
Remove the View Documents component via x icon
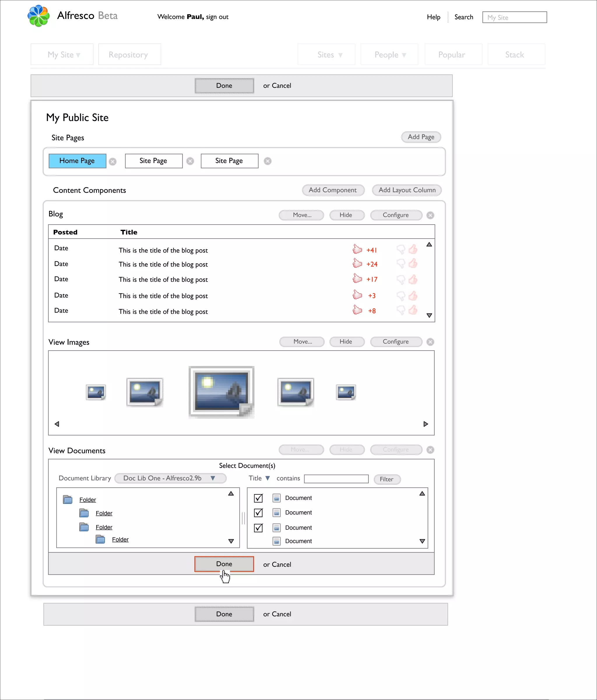tap(430, 450)
